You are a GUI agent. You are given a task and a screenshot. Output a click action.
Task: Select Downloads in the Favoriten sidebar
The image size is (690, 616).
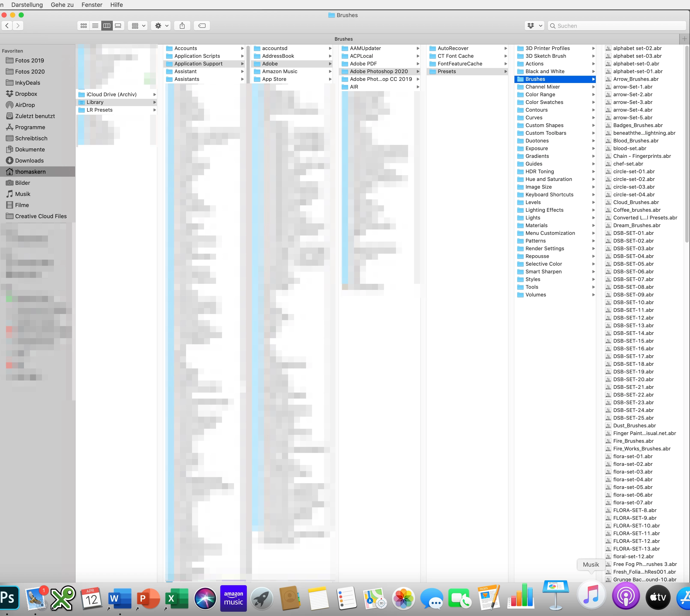[x=29, y=160]
